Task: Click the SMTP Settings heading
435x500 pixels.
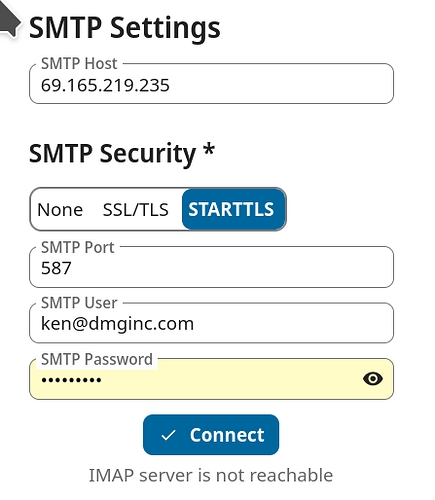Action: pyautogui.click(x=125, y=28)
